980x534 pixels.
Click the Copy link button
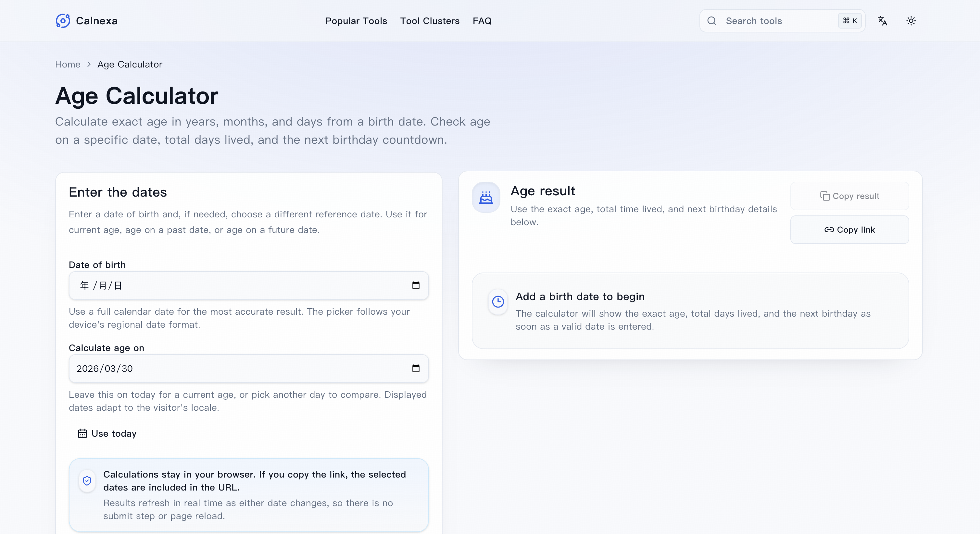(x=849, y=230)
